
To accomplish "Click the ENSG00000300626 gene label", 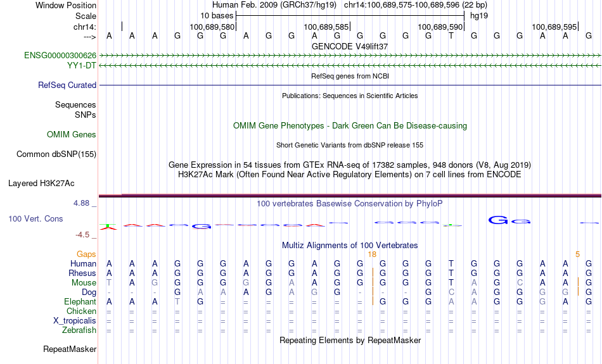I will [x=60, y=56].
